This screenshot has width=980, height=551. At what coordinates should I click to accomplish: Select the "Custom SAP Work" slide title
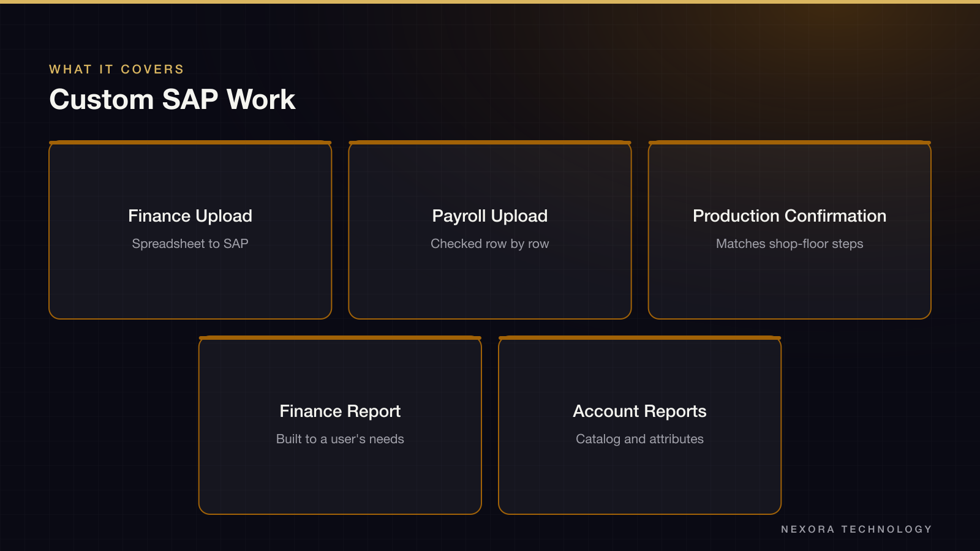point(172,99)
